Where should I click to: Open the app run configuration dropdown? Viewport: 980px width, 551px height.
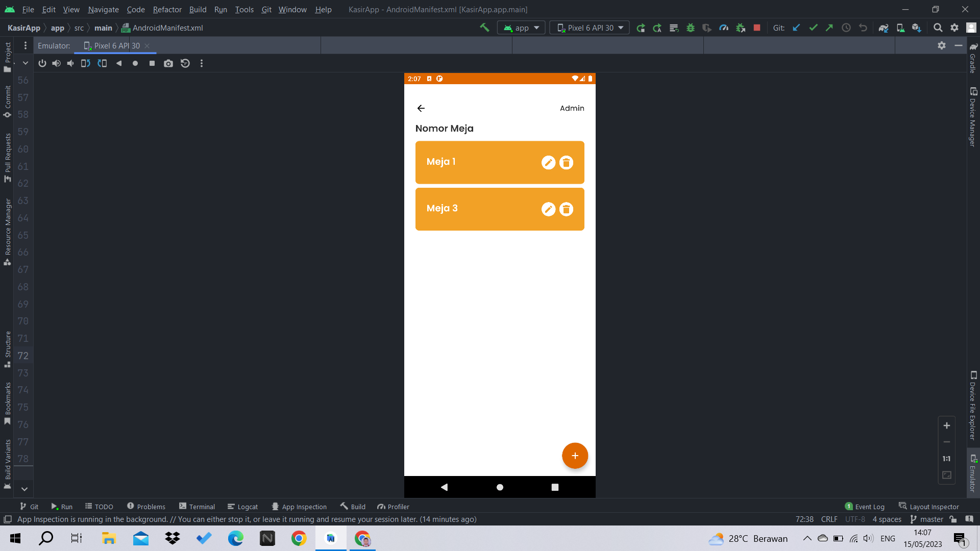(x=521, y=28)
